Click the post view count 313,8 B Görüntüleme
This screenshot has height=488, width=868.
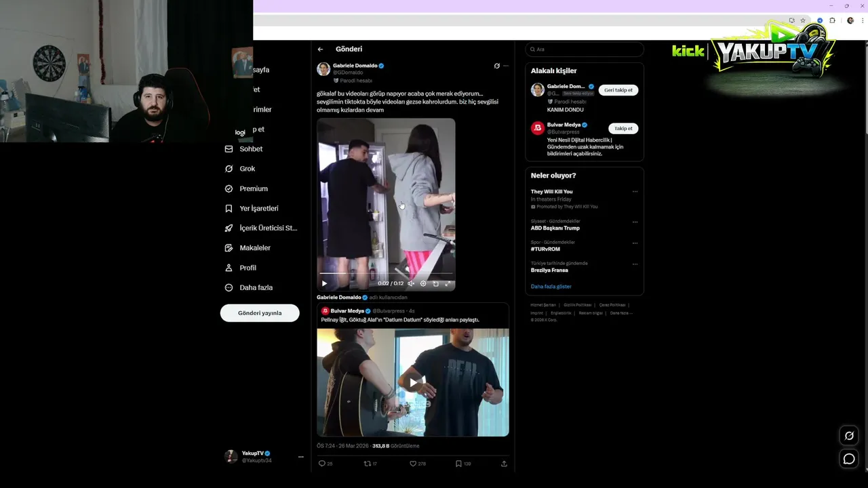coord(396,446)
